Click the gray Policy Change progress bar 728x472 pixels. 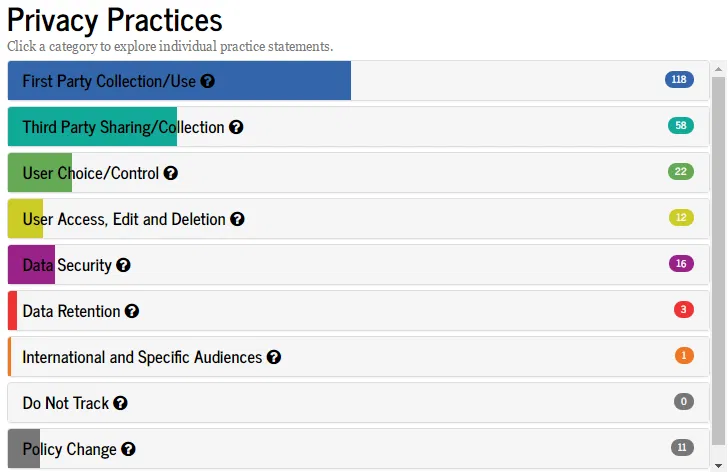(x=24, y=449)
